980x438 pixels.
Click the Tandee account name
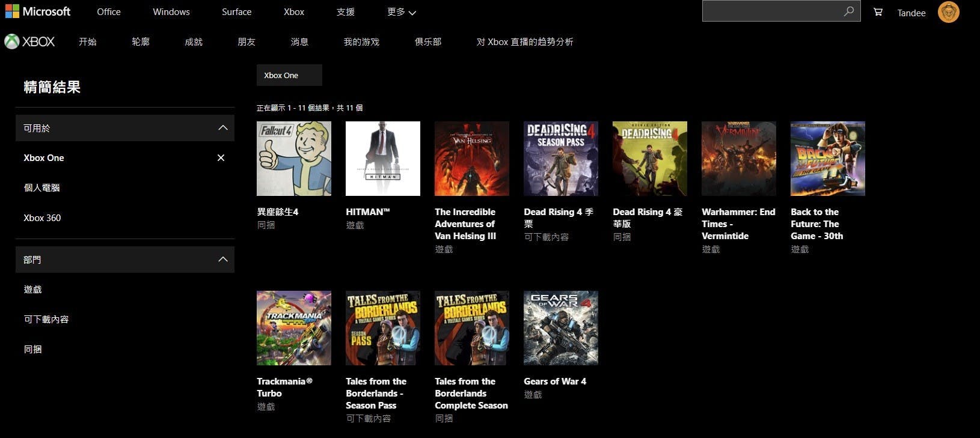pos(911,13)
